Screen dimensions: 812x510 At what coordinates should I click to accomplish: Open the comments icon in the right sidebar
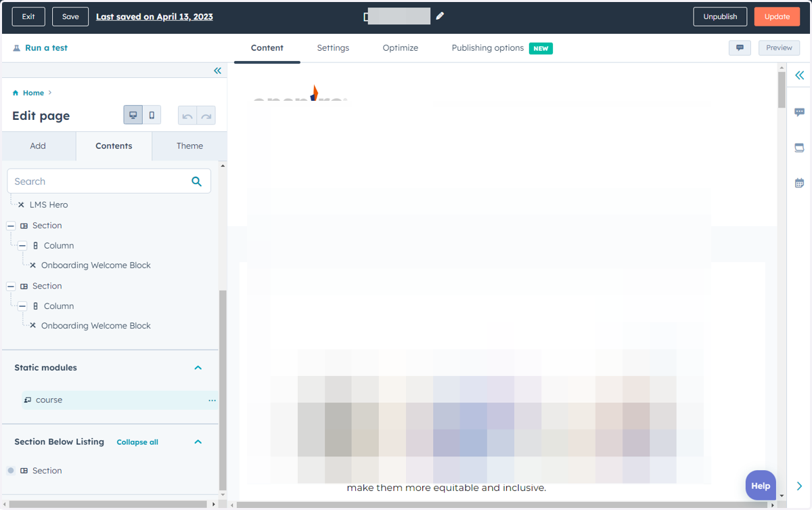coord(799,112)
